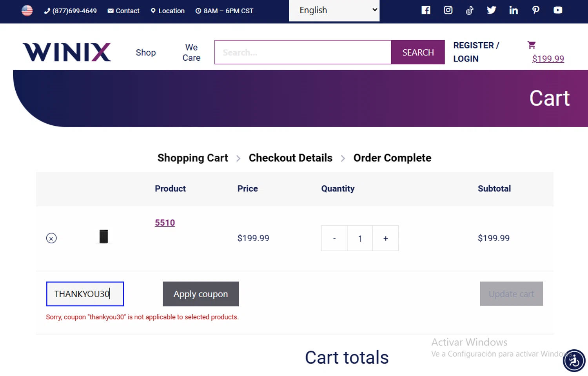Viewport: 588px width, 376px height.
Task: Go to Checkout Details step
Action: pyautogui.click(x=290, y=158)
